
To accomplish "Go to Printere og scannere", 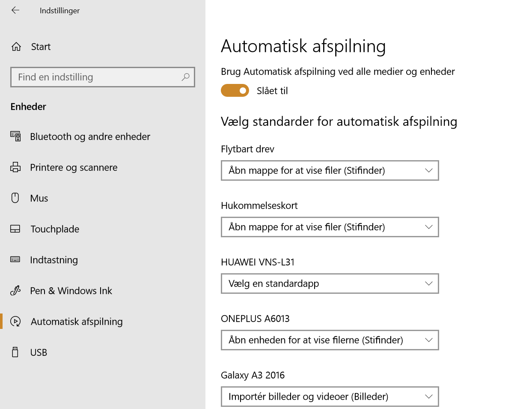I will 74,167.
